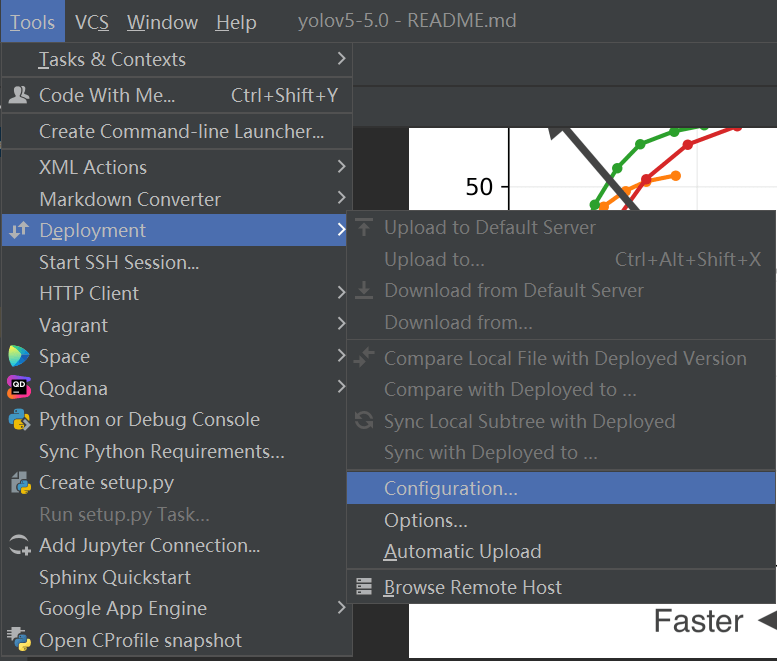
Task: Open the Tools menu
Action: click(x=33, y=22)
